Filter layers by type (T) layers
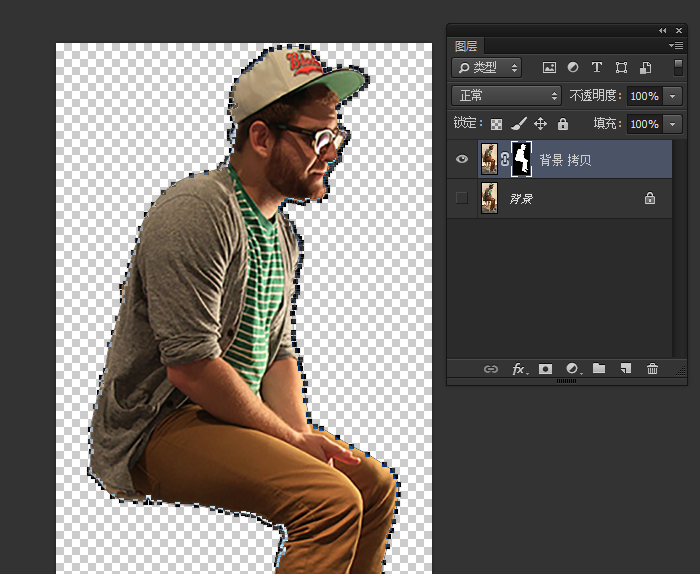Viewport: 700px width, 574px height. click(x=597, y=68)
